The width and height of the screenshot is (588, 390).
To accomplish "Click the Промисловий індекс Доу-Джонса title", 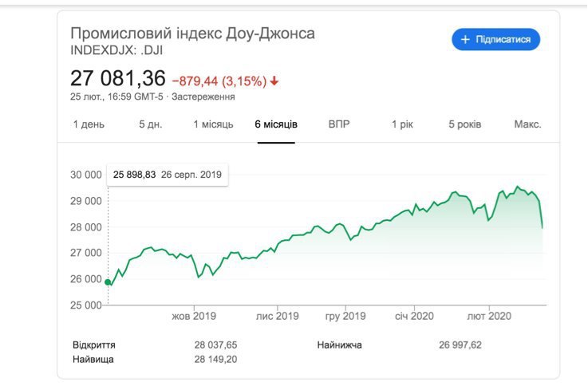I will 192,33.
